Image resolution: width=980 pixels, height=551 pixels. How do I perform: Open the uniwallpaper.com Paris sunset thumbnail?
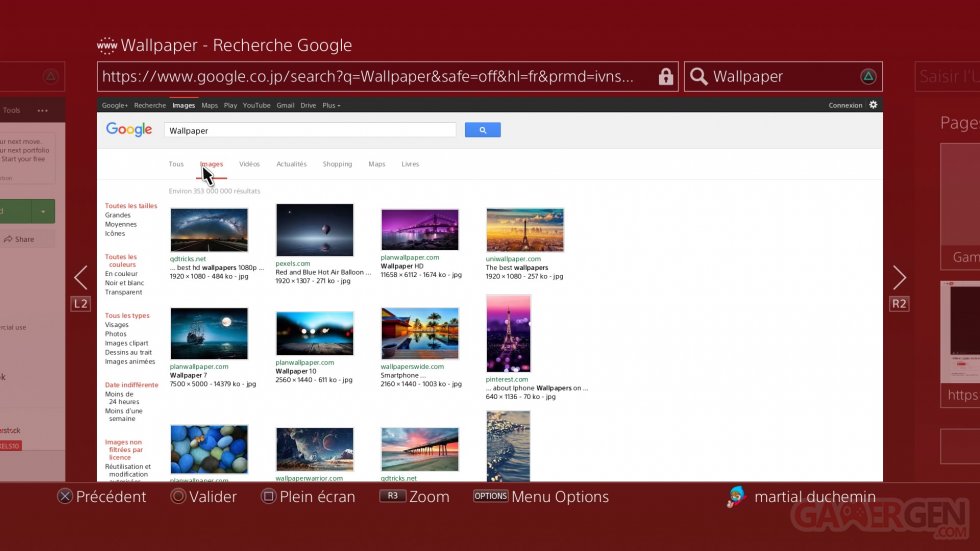click(x=525, y=230)
